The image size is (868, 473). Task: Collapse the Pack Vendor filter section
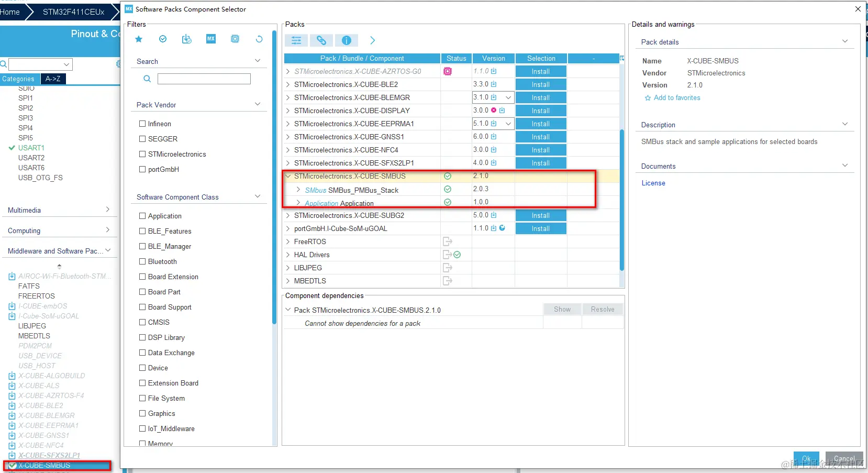pyautogui.click(x=258, y=104)
